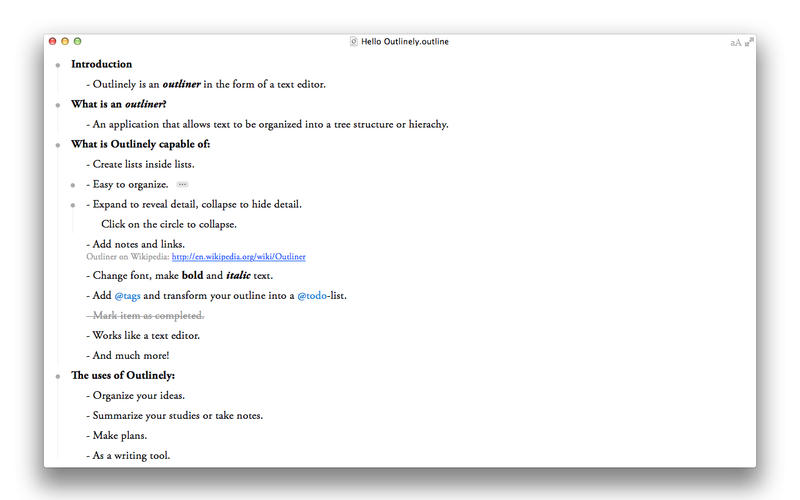The width and height of the screenshot is (800, 500).
Task: Click 'What is an outliner?' heading
Action: [x=119, y=104]
